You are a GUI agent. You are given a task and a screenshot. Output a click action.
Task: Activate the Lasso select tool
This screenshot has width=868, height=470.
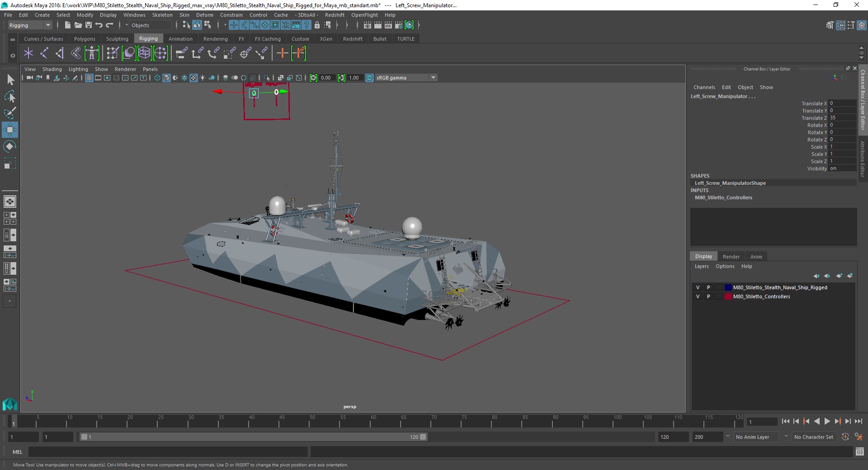tap(10, 97)
